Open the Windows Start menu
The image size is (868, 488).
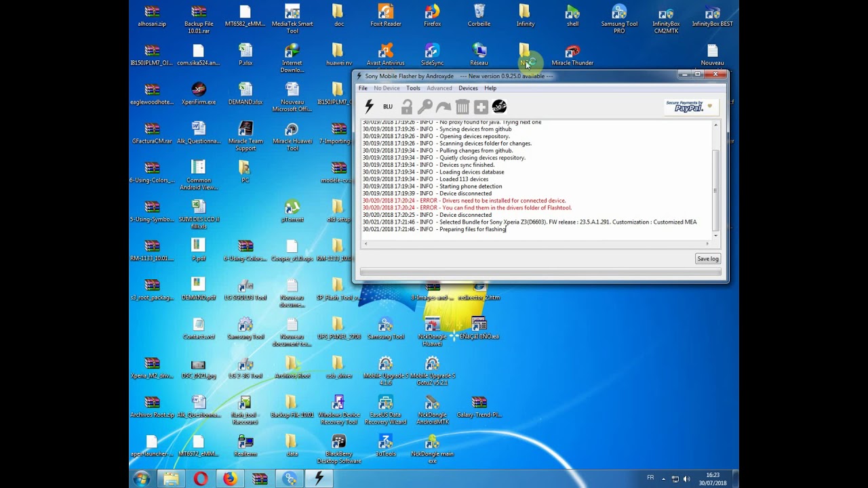[x=142, y=479]
